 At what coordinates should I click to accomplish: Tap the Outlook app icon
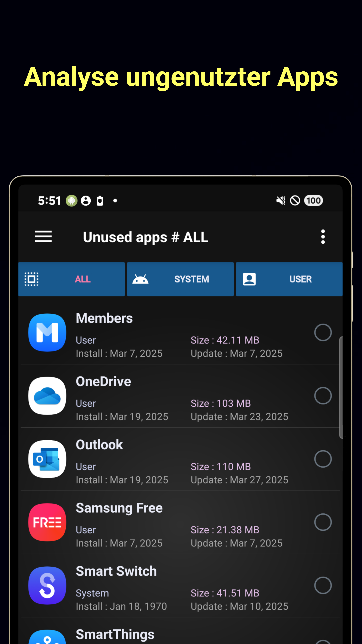coord(47,459)
